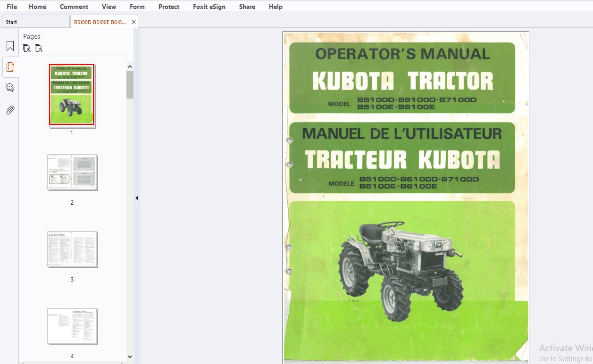Viewport: 593px width, 364px height.
Task: Close the B5100D document tab
Action: (x=134, y=22)
